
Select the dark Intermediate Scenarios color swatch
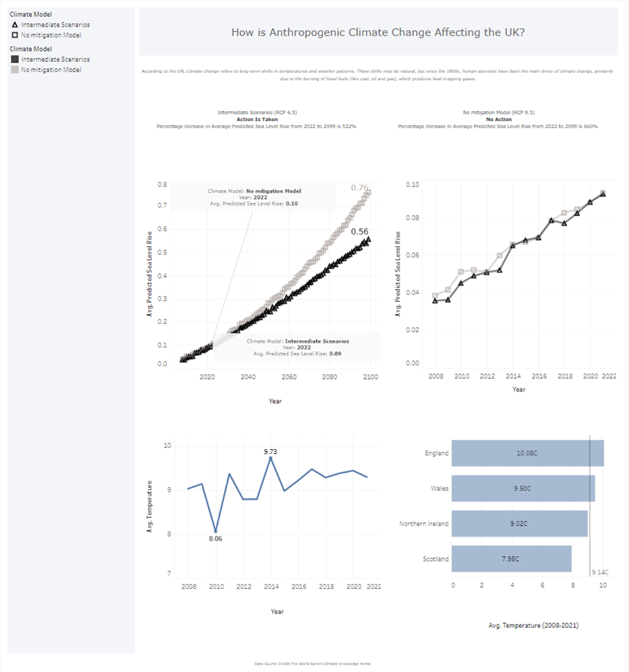15,60
